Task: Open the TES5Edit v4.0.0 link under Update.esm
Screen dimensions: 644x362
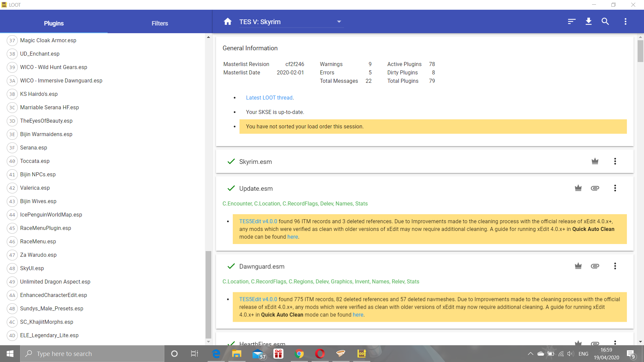Action: pyautogui.click(x=258, y=222)
